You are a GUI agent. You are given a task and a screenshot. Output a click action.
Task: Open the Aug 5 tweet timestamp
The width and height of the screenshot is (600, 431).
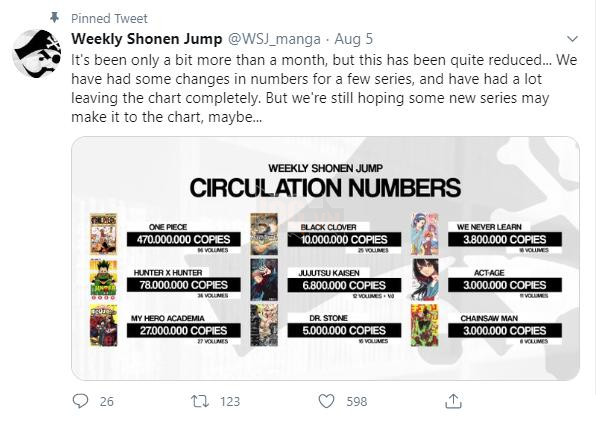pos(351,39)
